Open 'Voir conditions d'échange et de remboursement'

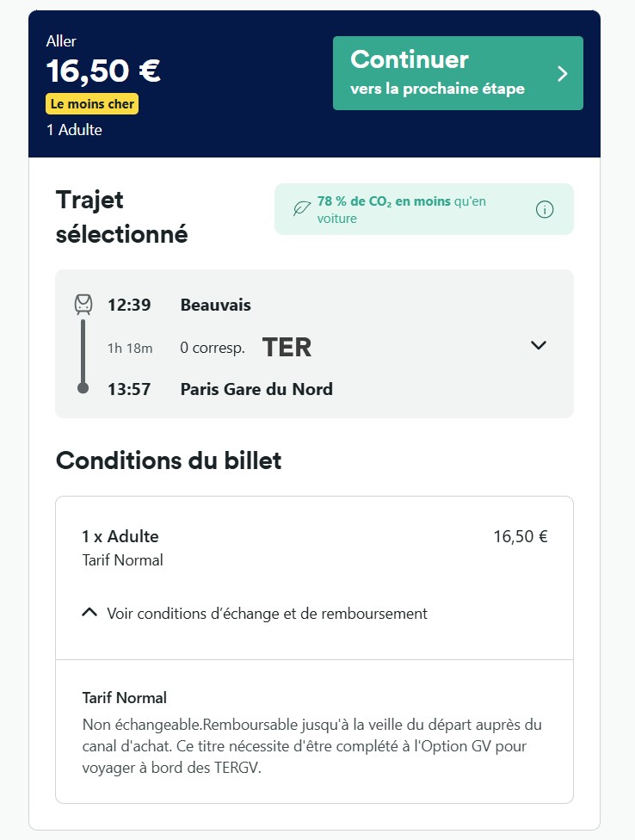[x=266, y=613]
